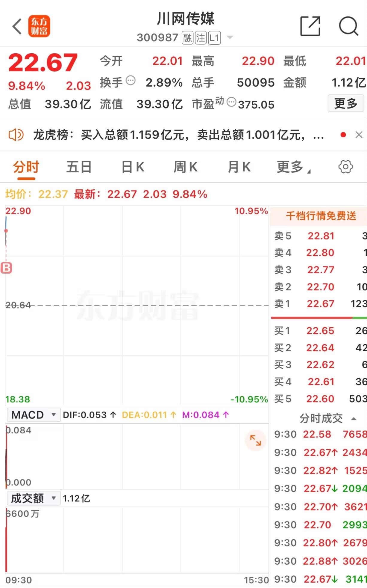The image size is (367, 588).
Task: Tap the share/export icon
Action: (310, 26)
